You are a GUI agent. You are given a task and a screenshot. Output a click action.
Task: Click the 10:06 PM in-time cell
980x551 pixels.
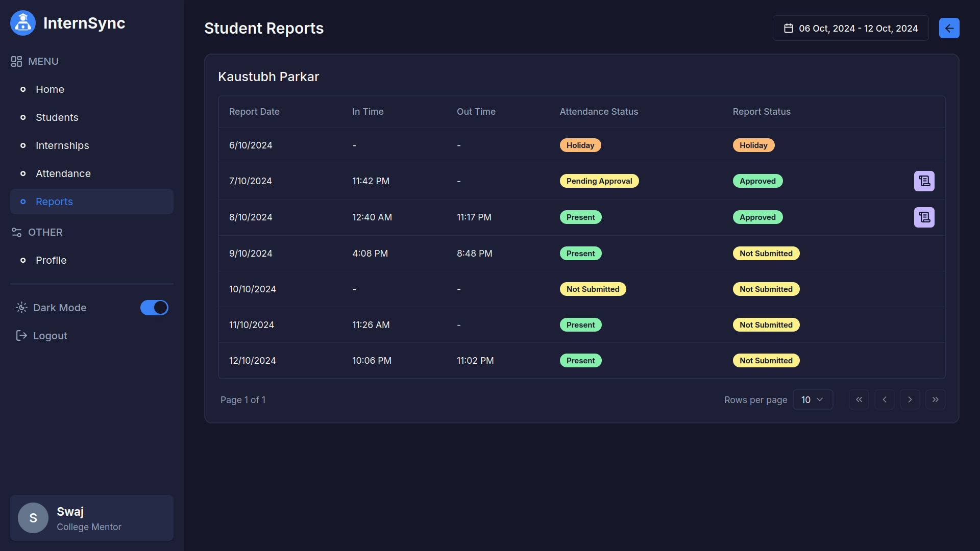(x=372, y=361)
